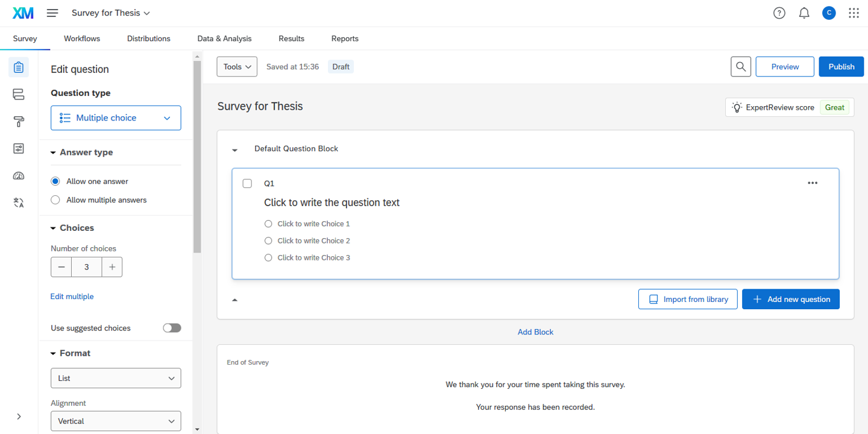868x434 pixels.
Task: Click the Edit multiple link
Action: (72, 297)
